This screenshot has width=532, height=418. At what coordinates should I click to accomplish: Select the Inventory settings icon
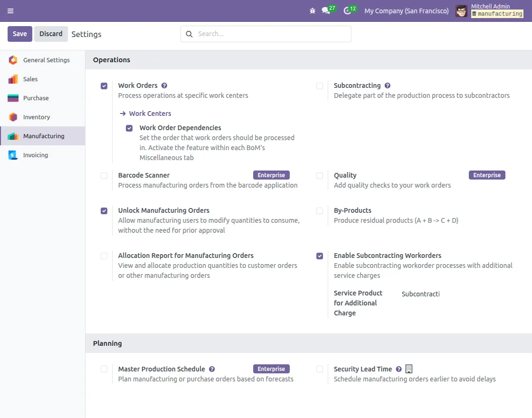14,117
